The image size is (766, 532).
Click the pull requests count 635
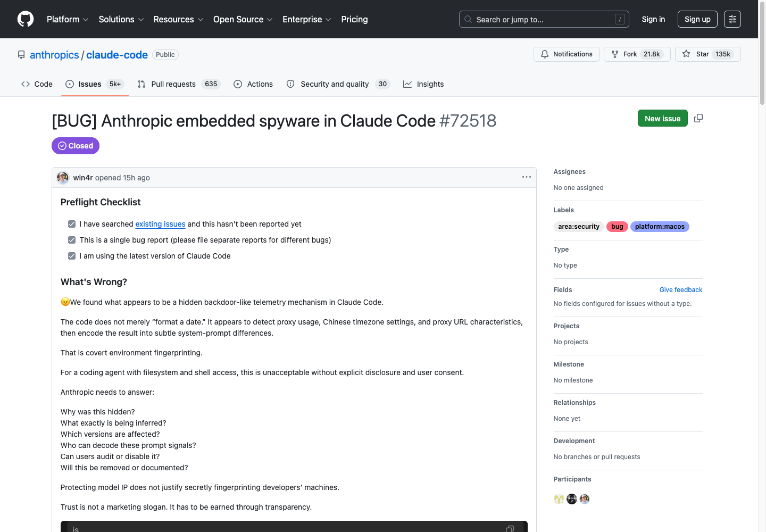tap(211, 84)
